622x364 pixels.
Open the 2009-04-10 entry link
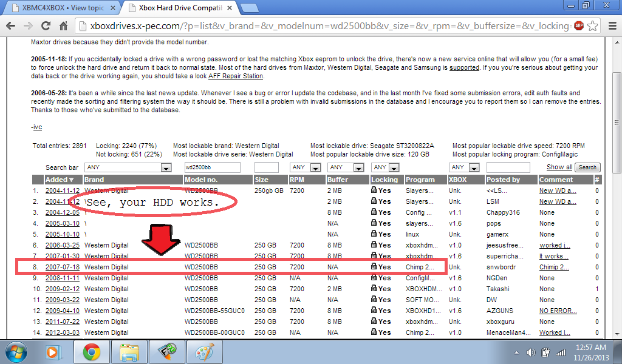[x=63, y=311]
